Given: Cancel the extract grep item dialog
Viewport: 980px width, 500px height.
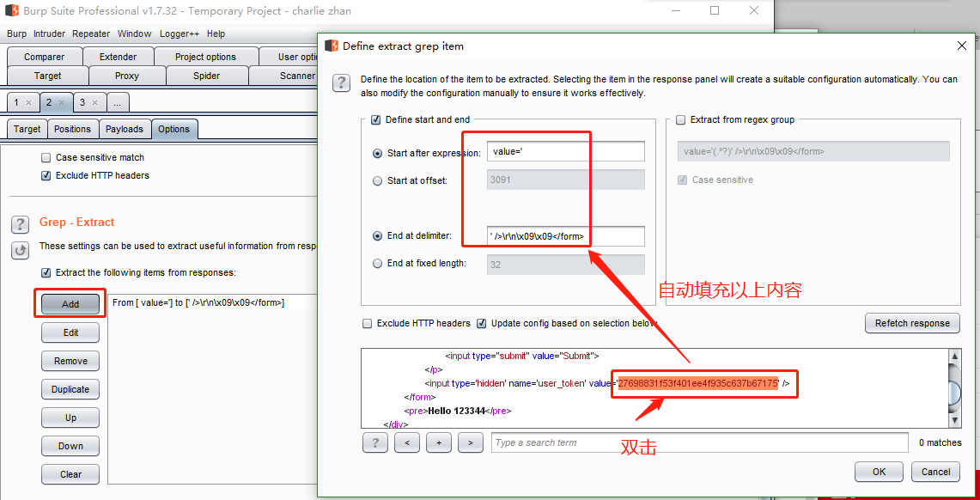Looking at the screenshot, I should point(935,472).
